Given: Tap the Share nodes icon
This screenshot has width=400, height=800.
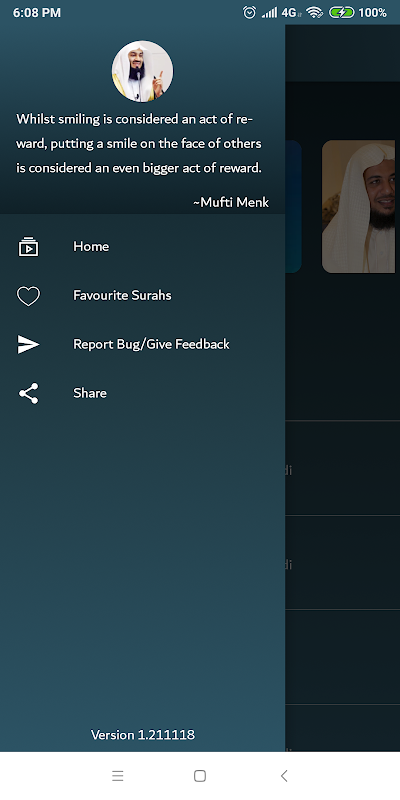Looking at the screenshot, I should tap(29, 393).
